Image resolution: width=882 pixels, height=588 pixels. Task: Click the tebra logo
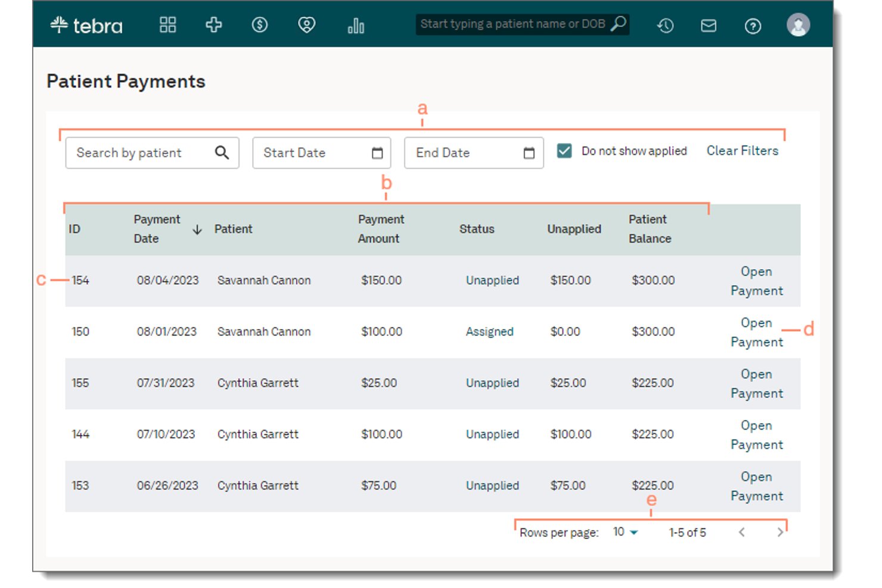tap(86, 26)
